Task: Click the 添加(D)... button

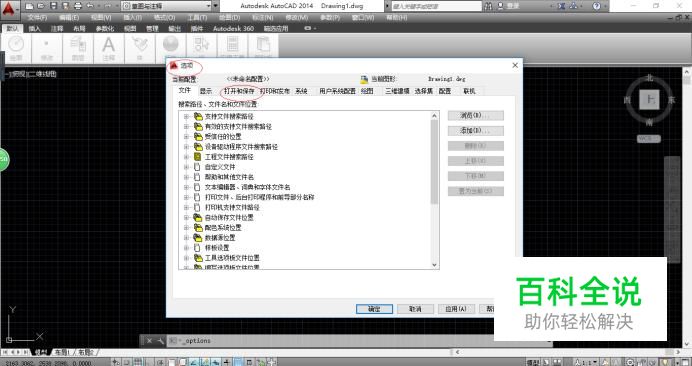Action: 475,131
